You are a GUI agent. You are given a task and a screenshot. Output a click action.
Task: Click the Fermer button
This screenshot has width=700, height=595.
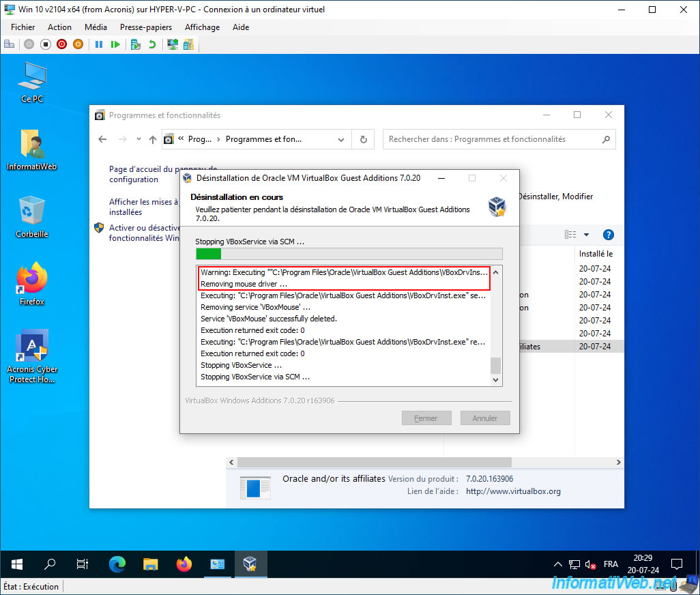426,418
